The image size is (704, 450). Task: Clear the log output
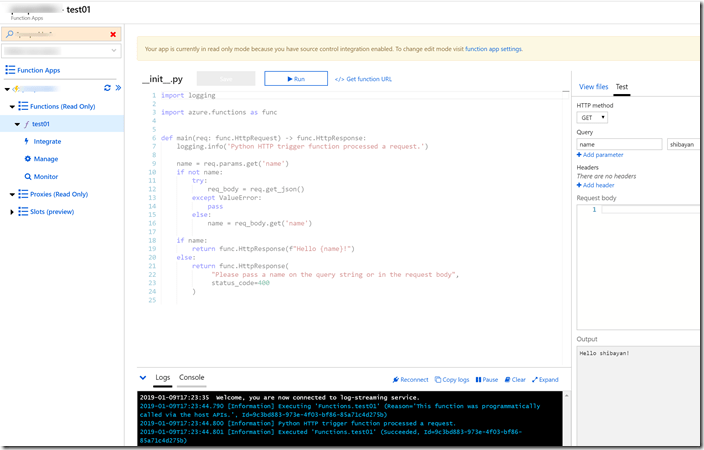515,380
